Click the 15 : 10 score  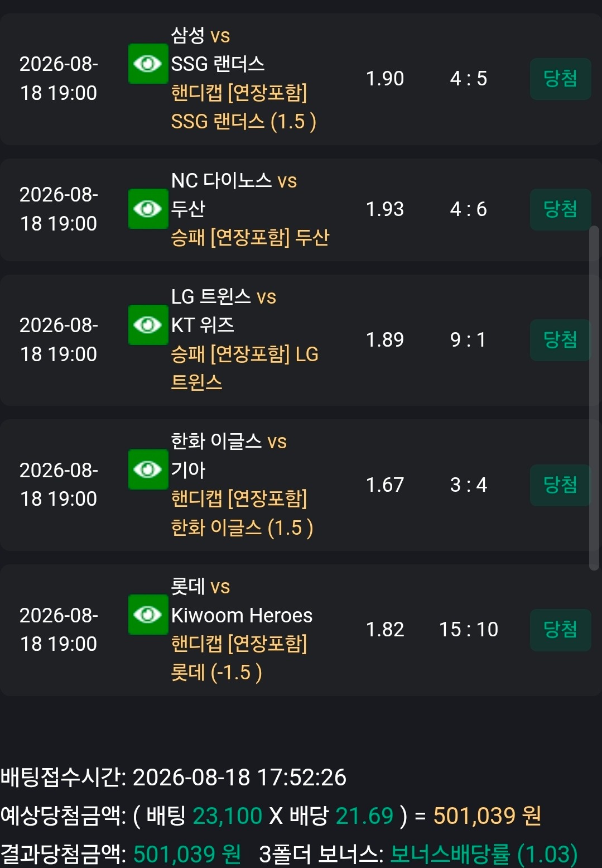point(469,630)
